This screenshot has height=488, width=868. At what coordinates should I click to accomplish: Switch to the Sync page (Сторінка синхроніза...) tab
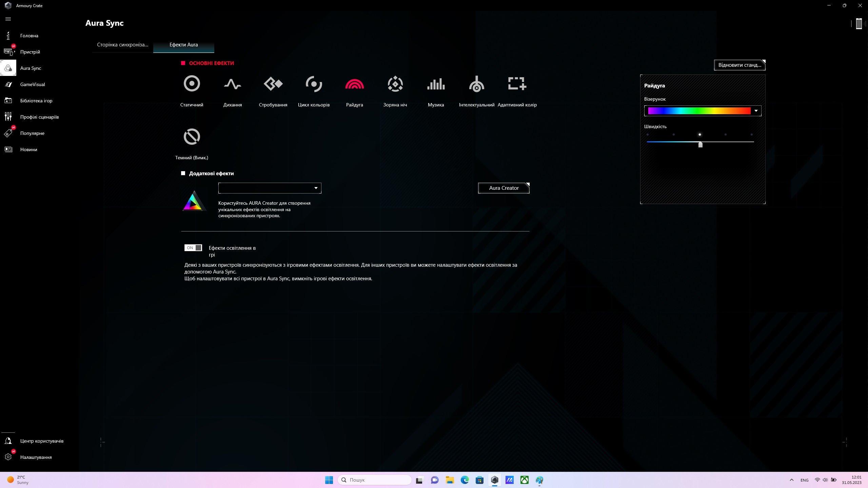tap(123, 45)
